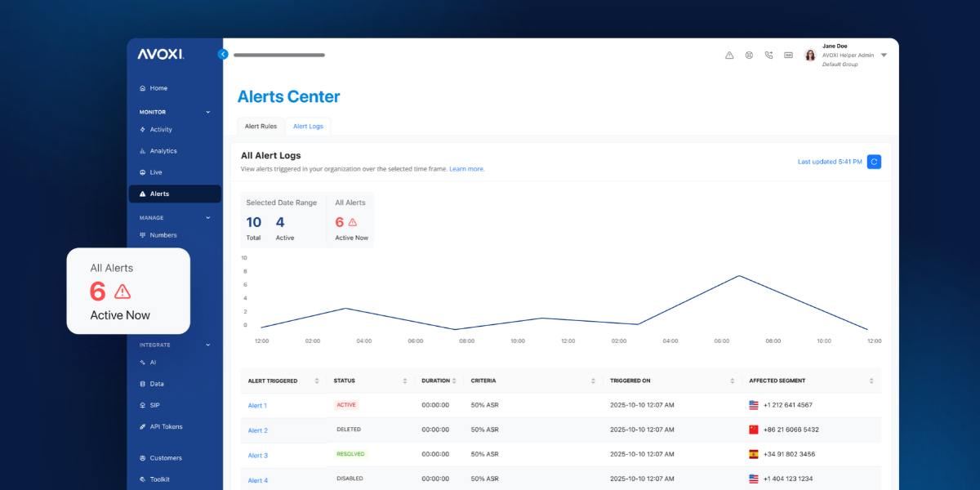The height and width of the screenshot is (490, 980).
Task: Click the US flag beside +1 212 641 4567
Action: [x=754, y=405]
